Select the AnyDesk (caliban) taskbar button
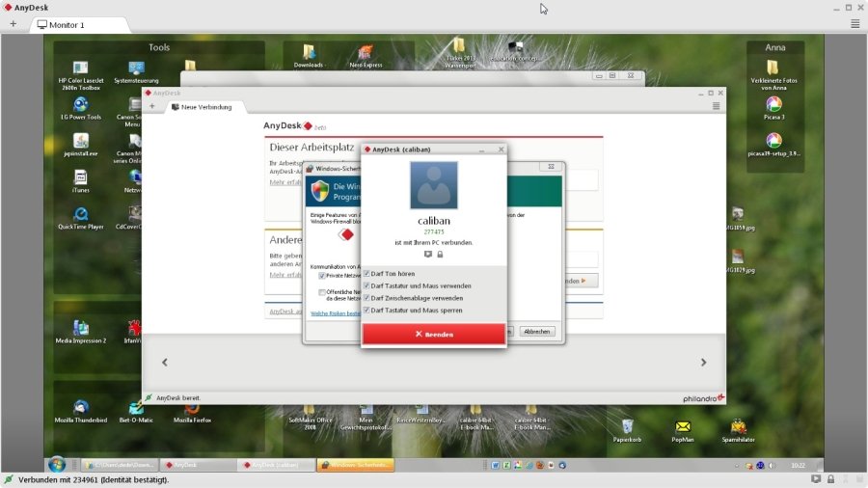Image resolution: width=868 pixels, height=488 pixels. (275, 465)
